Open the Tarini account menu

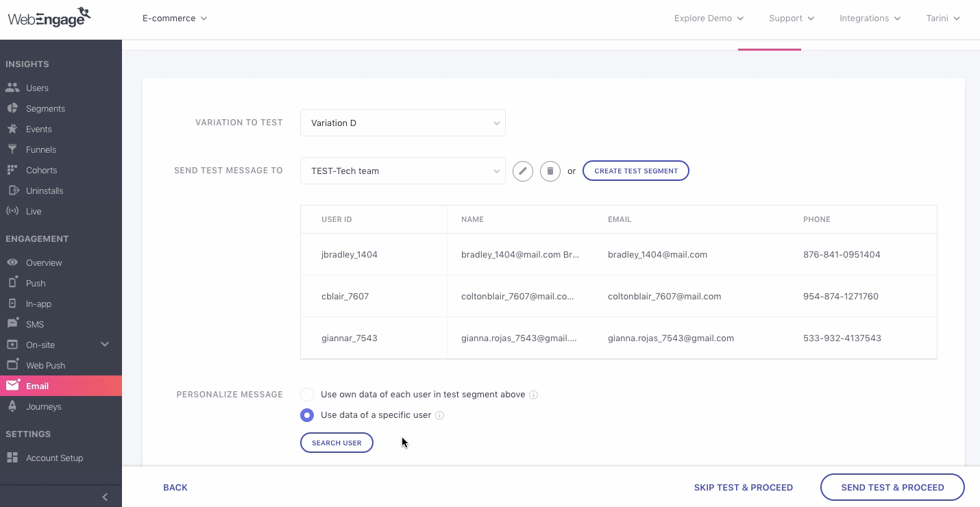point(943,18)
